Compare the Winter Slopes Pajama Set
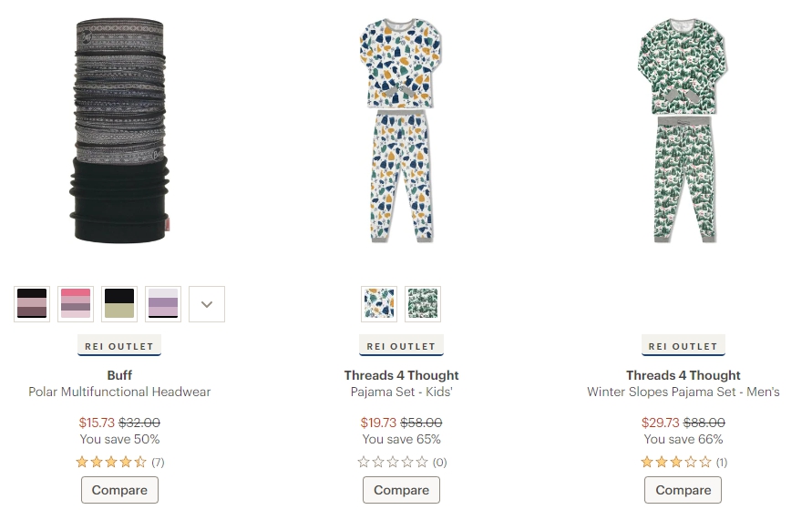Viewport: 812px width, 530px height. tap(684, 490)
